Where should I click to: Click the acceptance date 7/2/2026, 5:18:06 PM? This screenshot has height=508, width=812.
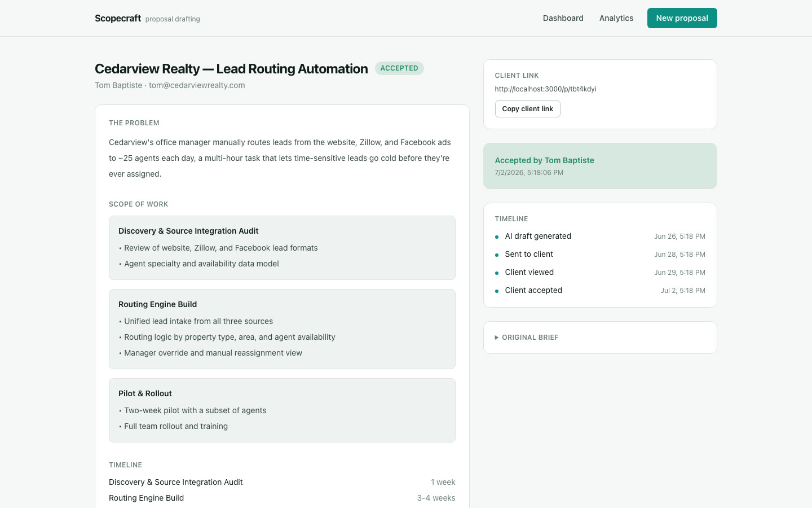coord(529,173)
